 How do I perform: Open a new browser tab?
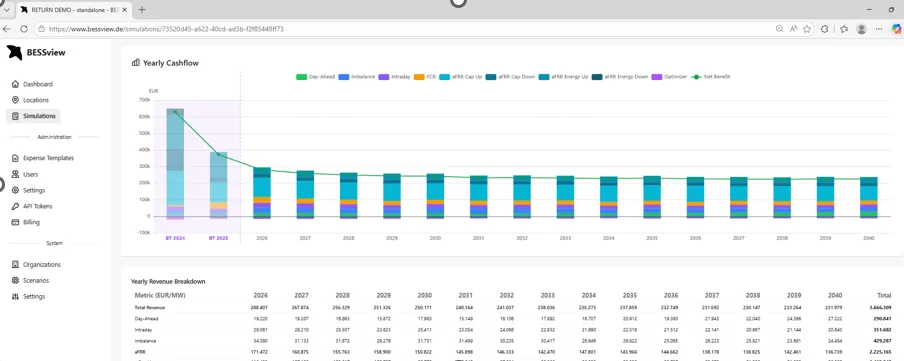coord(142,10)
